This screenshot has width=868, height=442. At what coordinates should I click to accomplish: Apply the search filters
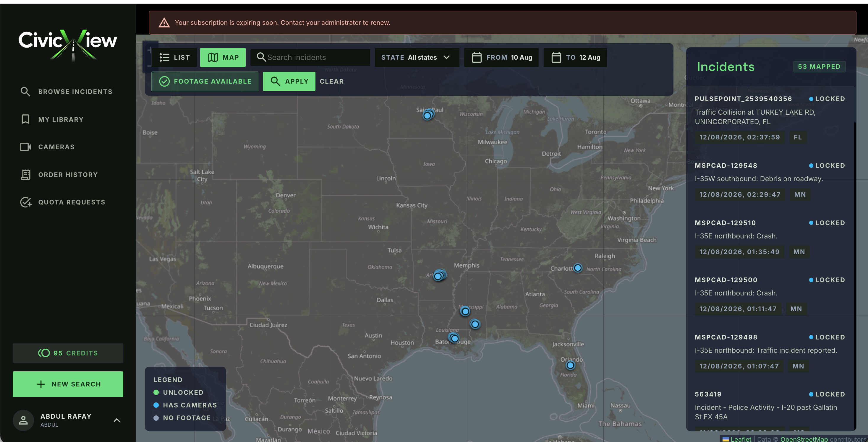tap(289, 82)
